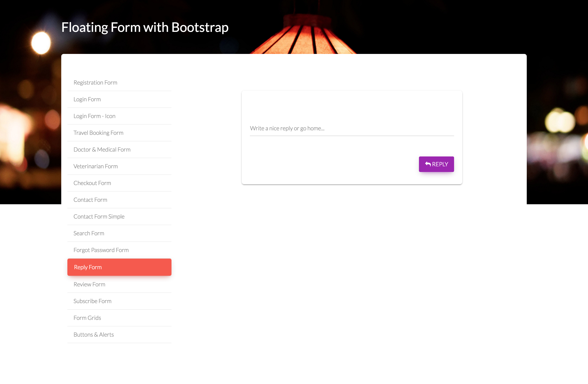Show the Subscribe Form
The image size is (588, 384).
[x=92, y=301]
